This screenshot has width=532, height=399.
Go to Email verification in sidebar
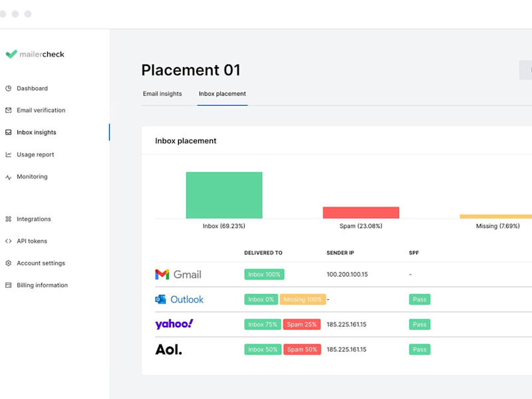coord(41,110)
